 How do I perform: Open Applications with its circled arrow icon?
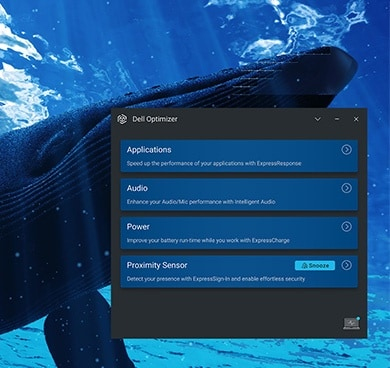[x=346, y=150]
